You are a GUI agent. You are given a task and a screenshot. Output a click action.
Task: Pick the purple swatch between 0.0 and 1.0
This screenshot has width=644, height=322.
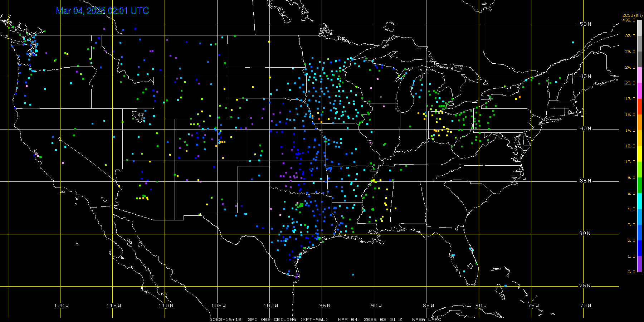coord(640,264)
